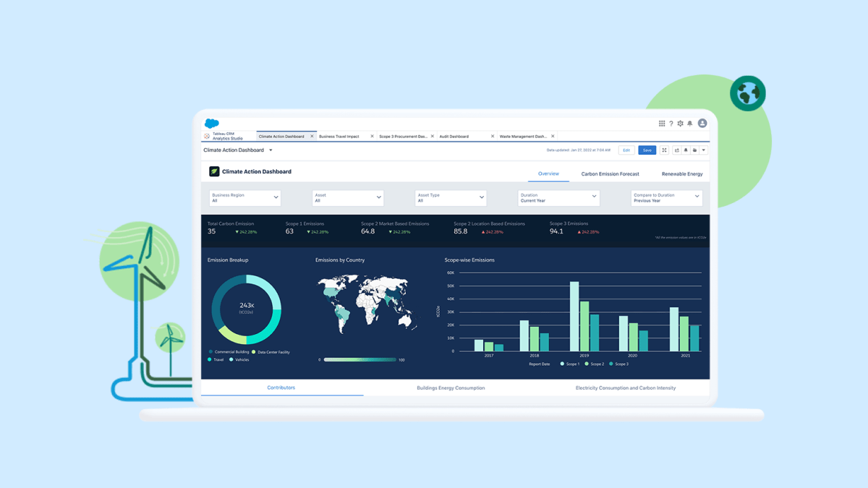The image size is (868, 488).
Task: Set a dashboard notification bell in toolbar
Action: pos(686,150)
